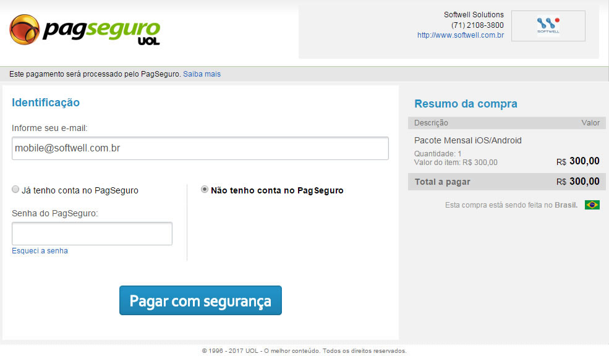Viewport: 609px width, 364px height.
Task: Focus the Senha do PagSeguro password field
Action: pos(92,234)
